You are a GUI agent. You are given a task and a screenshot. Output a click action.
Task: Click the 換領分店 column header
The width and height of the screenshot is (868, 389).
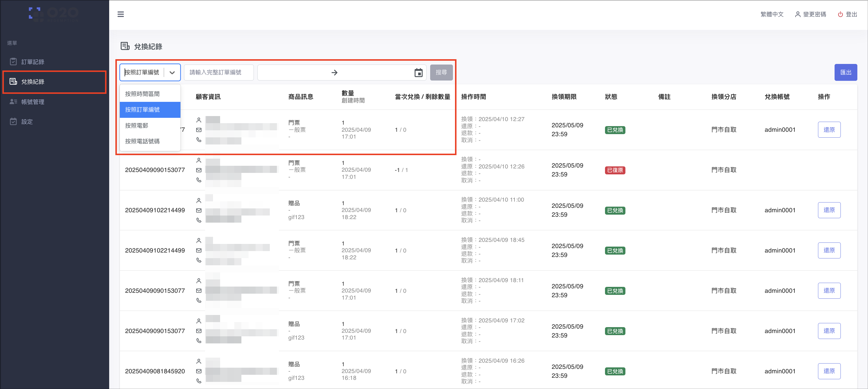pyautogui.click(x=723, y=97)
